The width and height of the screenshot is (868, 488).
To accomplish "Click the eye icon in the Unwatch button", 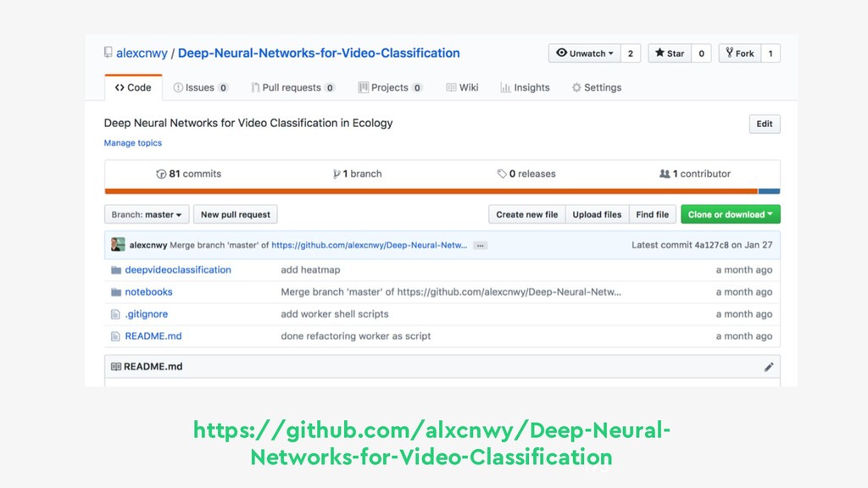I will 561,53.
